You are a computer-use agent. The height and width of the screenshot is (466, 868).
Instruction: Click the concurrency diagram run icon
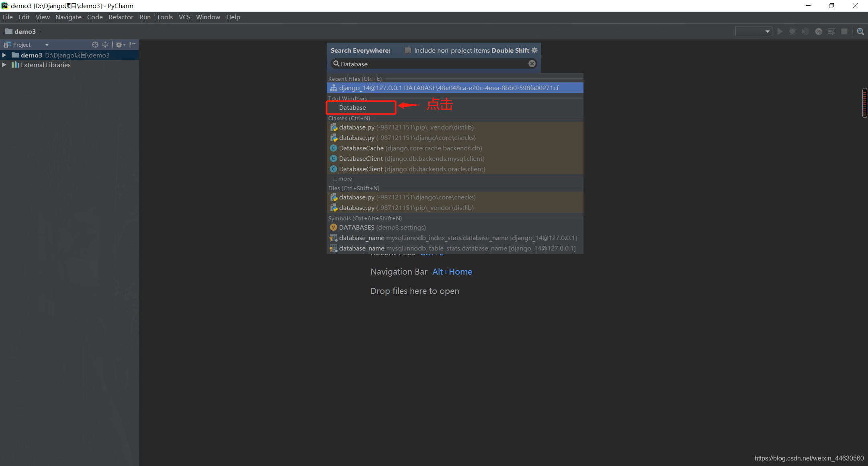(831, 31)
